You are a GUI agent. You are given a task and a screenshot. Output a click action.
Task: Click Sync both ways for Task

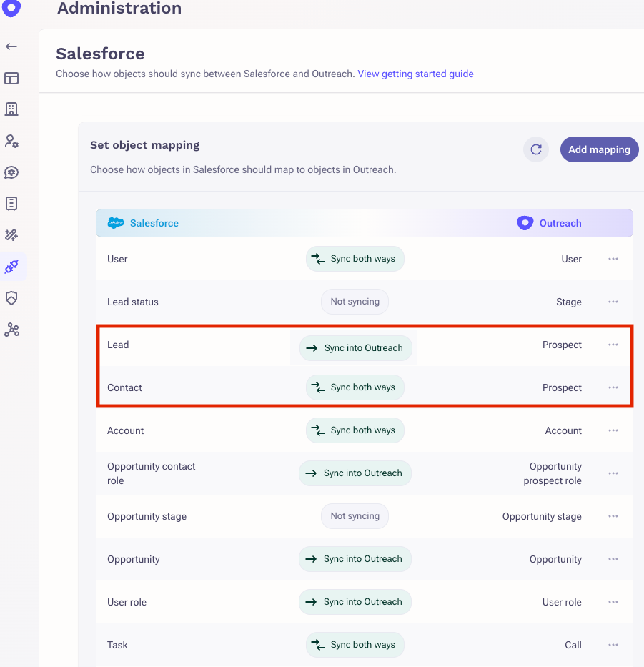(x=355, y=645)
